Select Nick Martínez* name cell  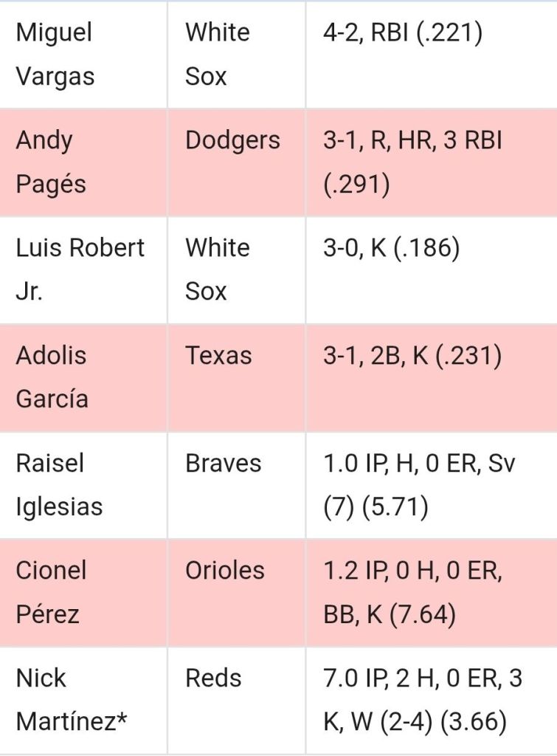83,701
